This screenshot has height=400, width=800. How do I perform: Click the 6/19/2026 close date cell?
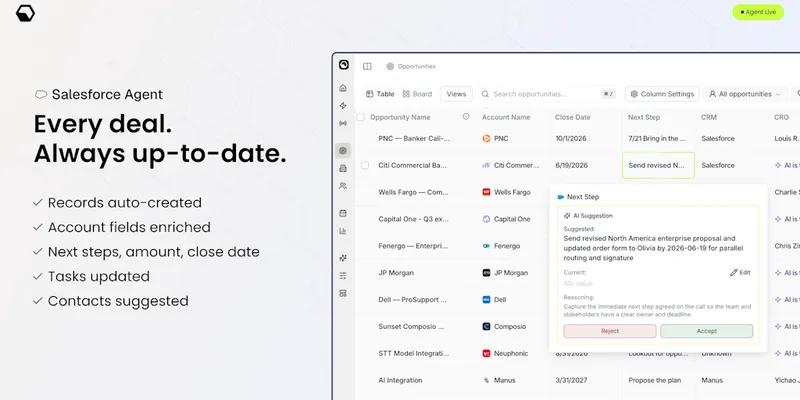click(x=571, y=165)
